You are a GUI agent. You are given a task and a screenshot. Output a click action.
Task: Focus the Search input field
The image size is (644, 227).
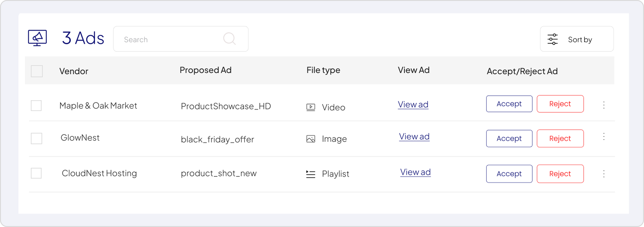[181, 39]
